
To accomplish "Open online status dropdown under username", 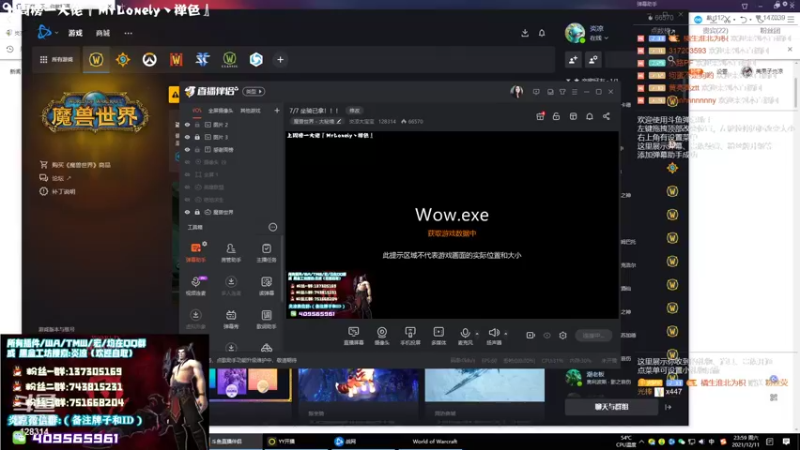I will [599, 38].
